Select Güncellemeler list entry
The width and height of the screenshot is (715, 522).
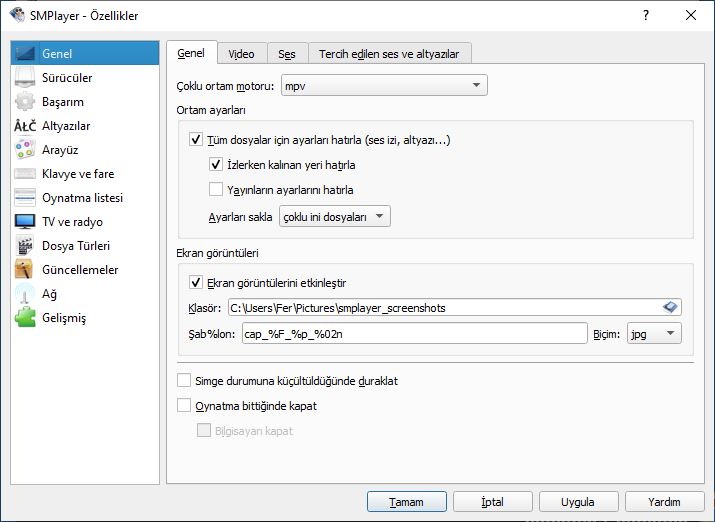(x=80, y=270)
